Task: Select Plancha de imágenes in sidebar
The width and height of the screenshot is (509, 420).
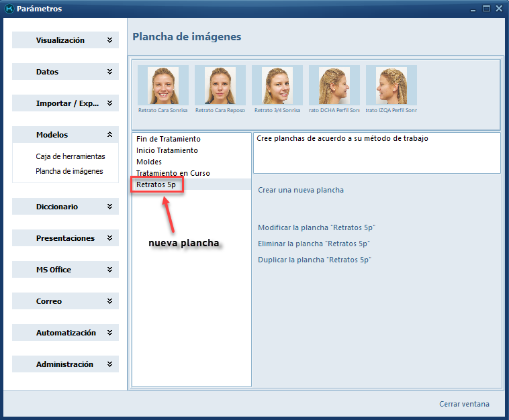Action: point(69,171)
